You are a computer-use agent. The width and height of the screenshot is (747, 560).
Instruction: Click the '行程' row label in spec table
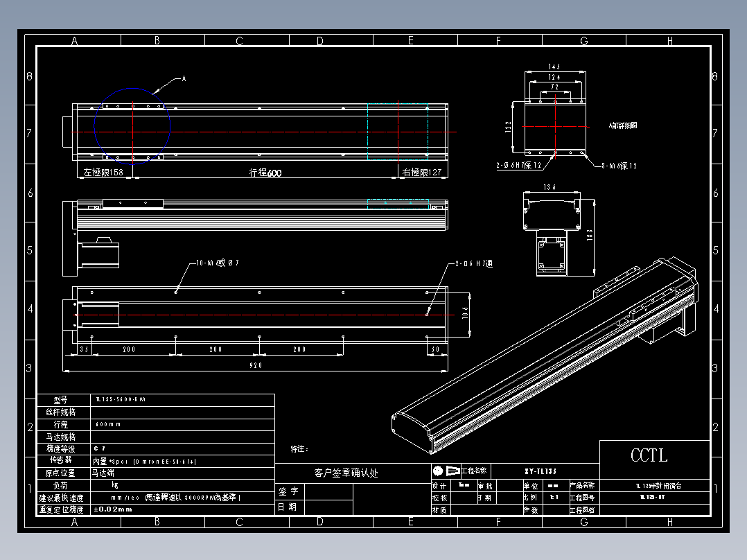tap(60, 425)
